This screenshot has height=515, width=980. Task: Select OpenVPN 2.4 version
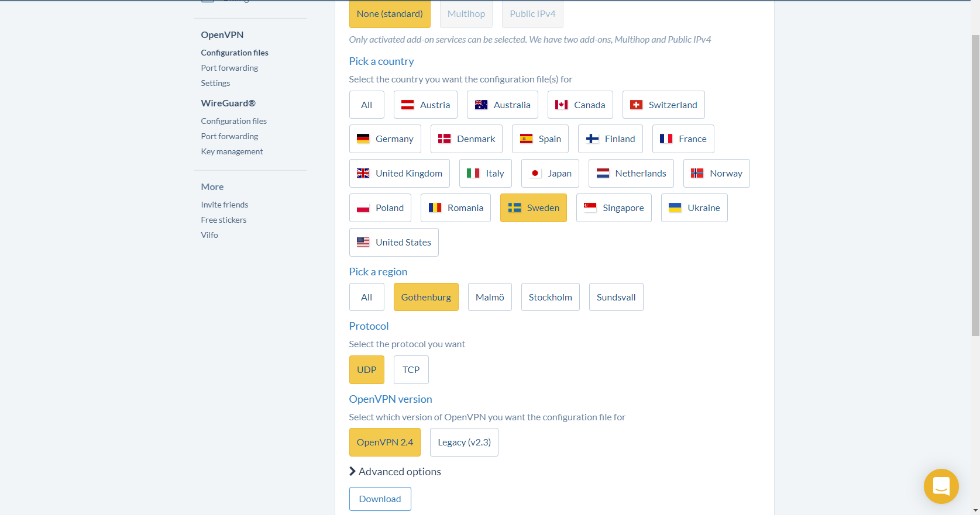[385, 442]
